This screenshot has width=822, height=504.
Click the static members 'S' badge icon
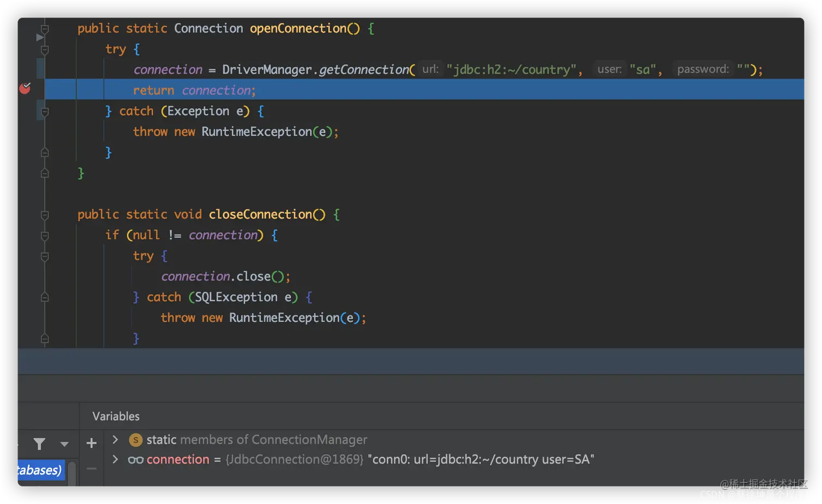pos(135,440)
